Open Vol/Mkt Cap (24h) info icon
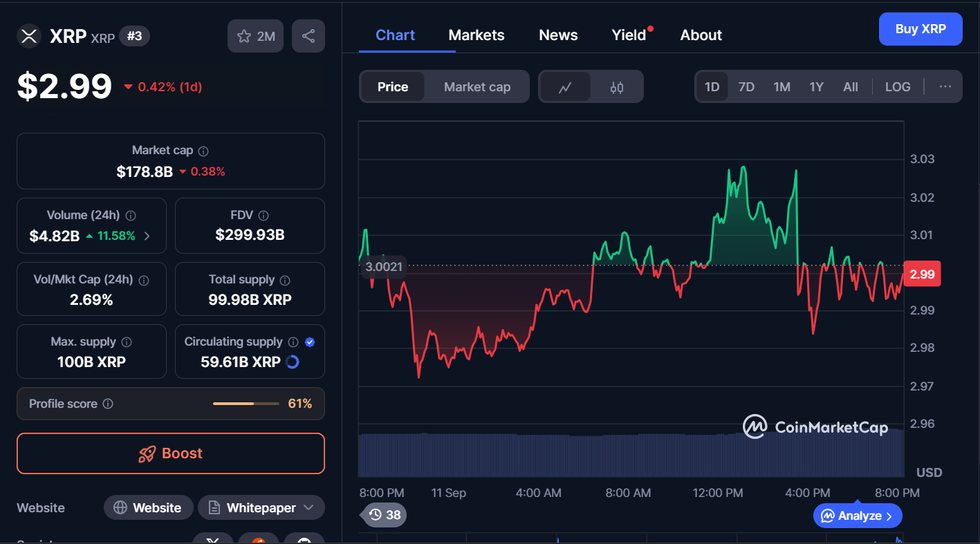The image size is (980, 544). (144, 280)
